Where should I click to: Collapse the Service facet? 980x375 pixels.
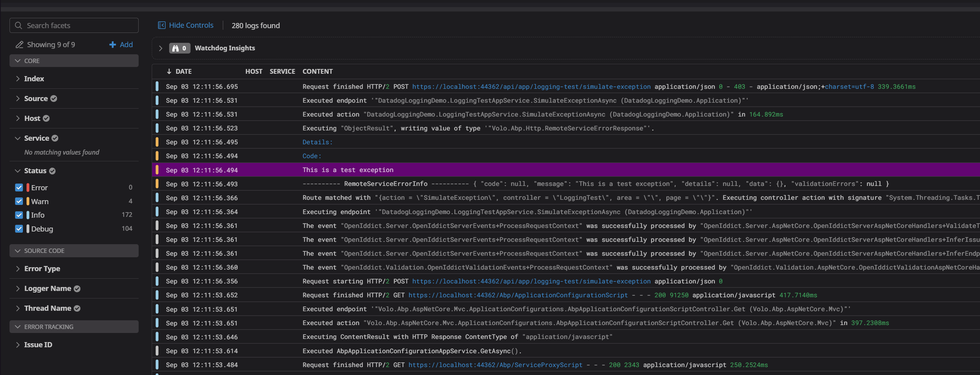pyautogui.click(x=17, y=138)
